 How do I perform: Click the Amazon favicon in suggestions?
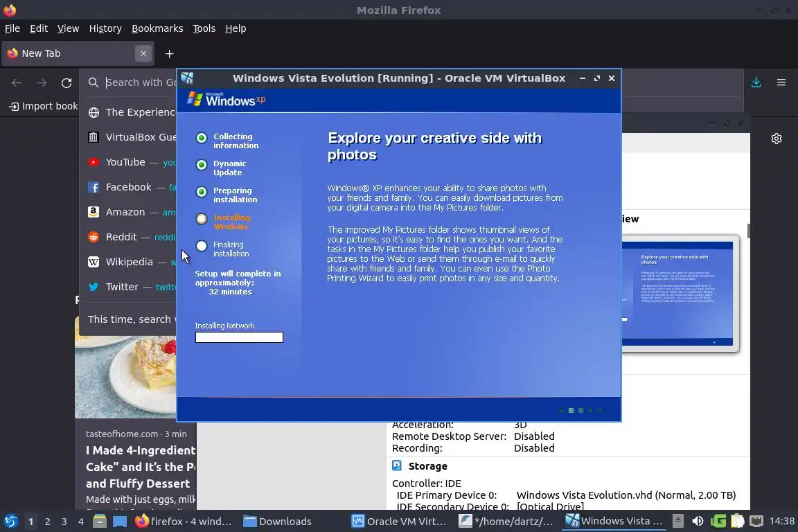(x=94, y=212)
